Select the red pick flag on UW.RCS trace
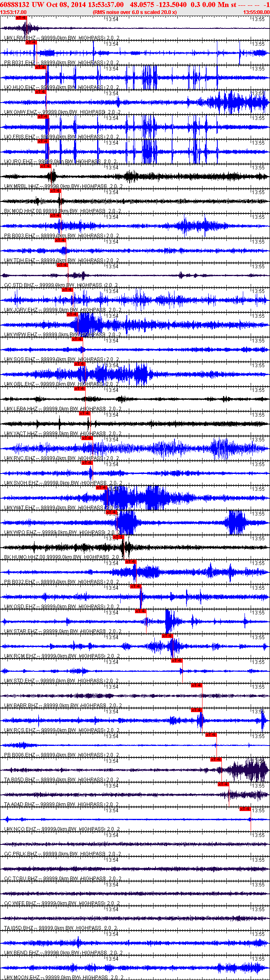270x980 pixels. pyautogui.click(x=197, y=710)
